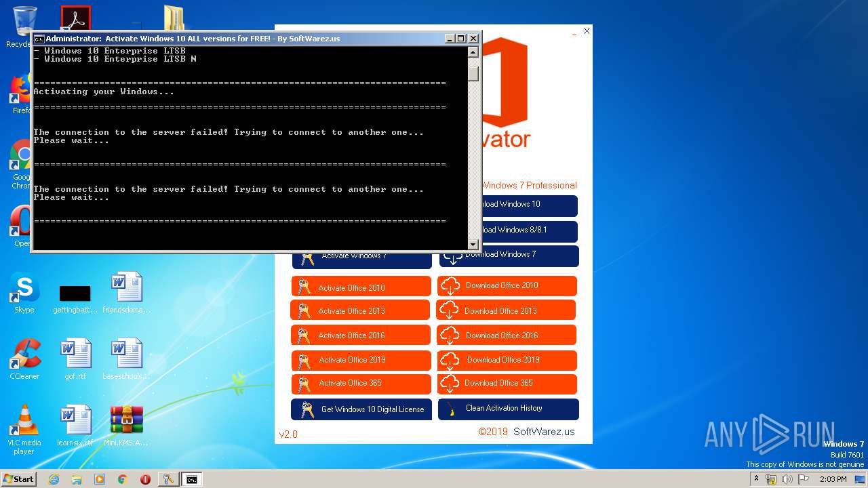The height and width of the screenshot is (488, 868).
Task: Select gof.rtf desktop file
Action: [75, 360]
